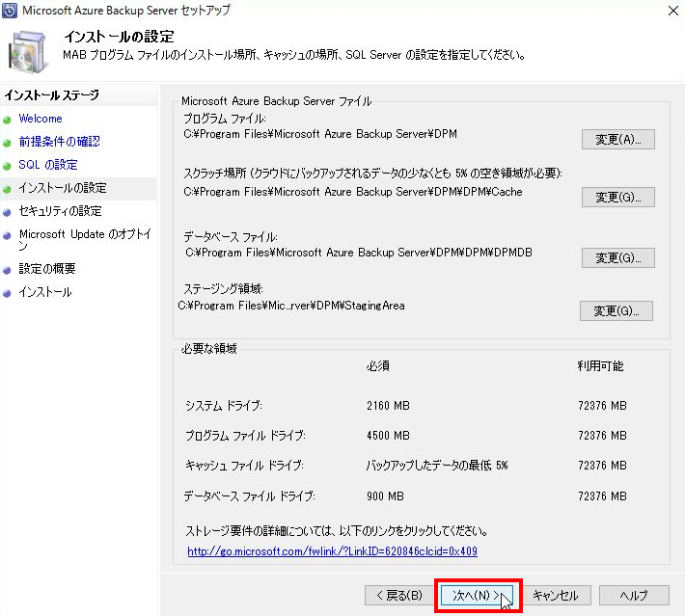The height and width of the screenshot is (616, 685).
Task: Close the setup window with X
Action: pos(673,11)
